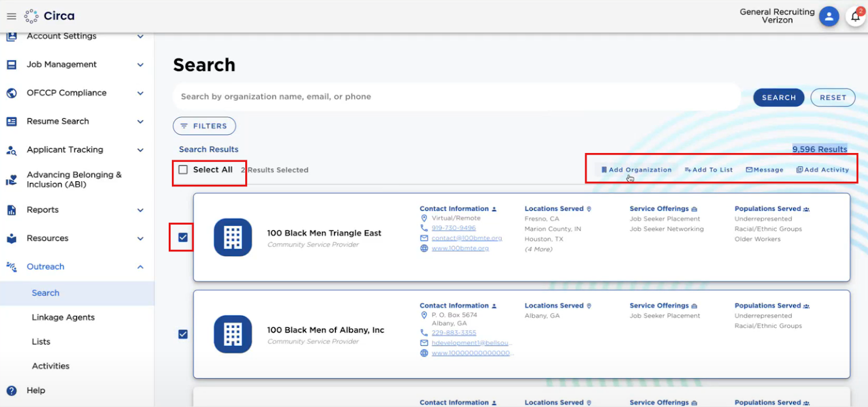This screenshot has width=868, height=407.
Task: Click the Reports sidebar icon
Action: point(11,210)
